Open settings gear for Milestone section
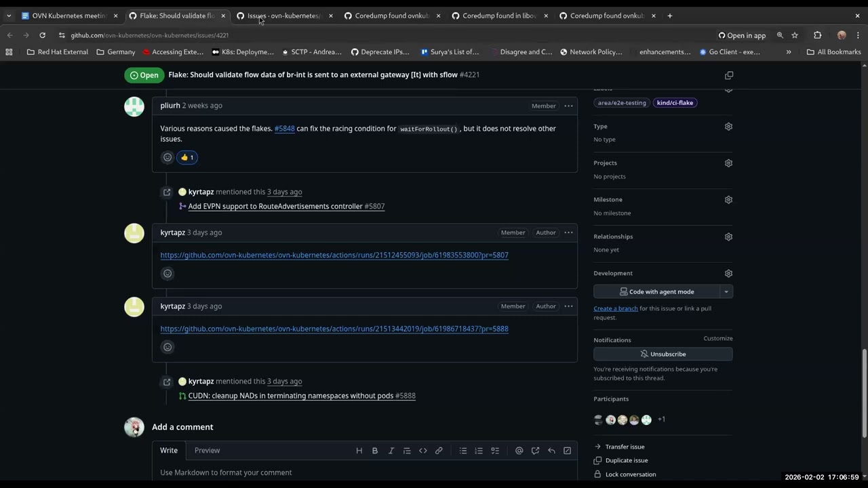868x488 pixels. [x=728, y=200]
